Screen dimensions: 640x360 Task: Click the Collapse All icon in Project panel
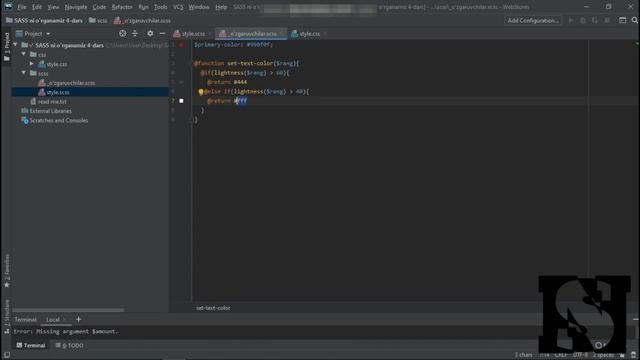click(135, 33)
